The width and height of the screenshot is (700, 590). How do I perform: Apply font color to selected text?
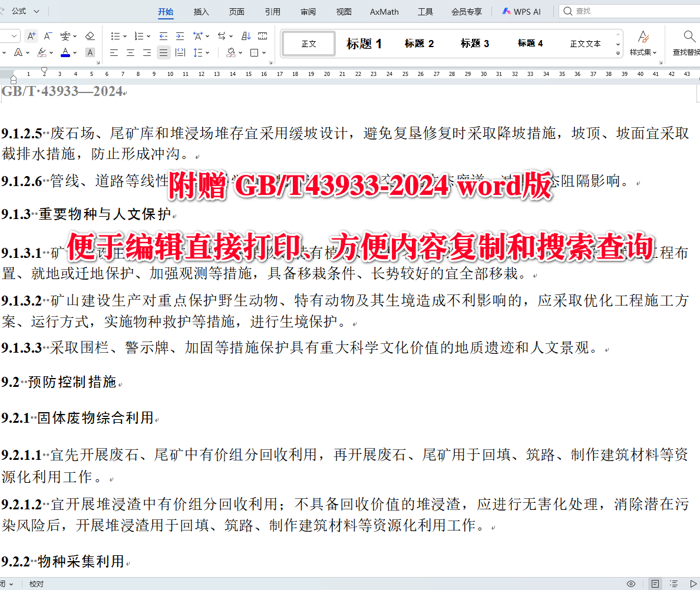(x=65, y=52)
